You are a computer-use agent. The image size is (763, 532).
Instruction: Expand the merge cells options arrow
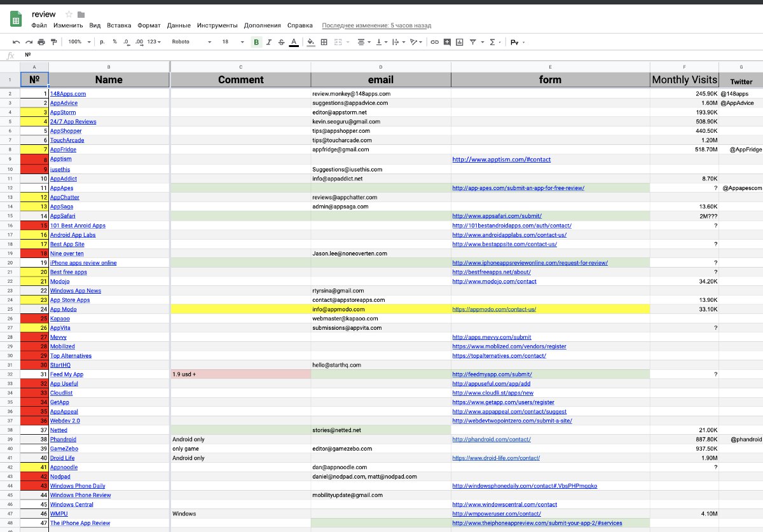(347, 43)
